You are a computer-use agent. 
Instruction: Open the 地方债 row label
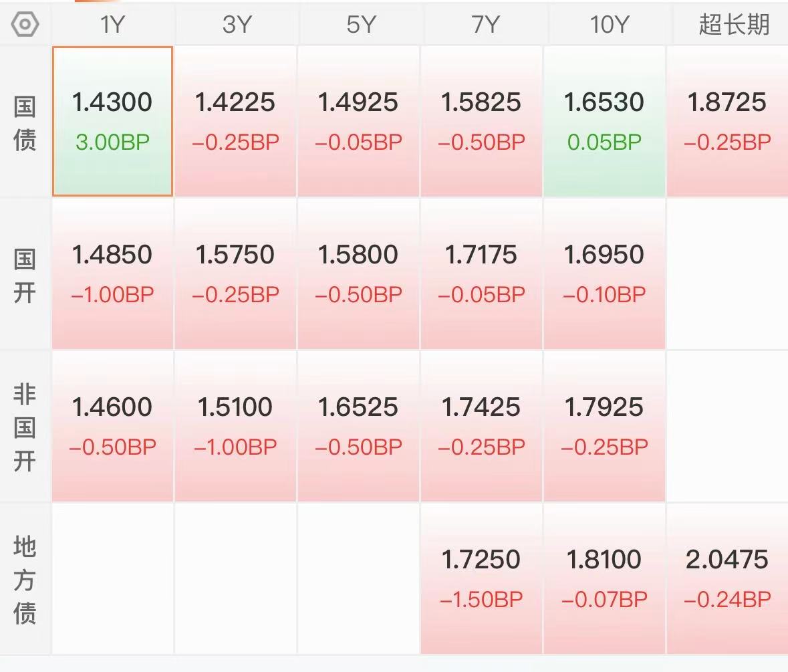click(x=25, y=580)
